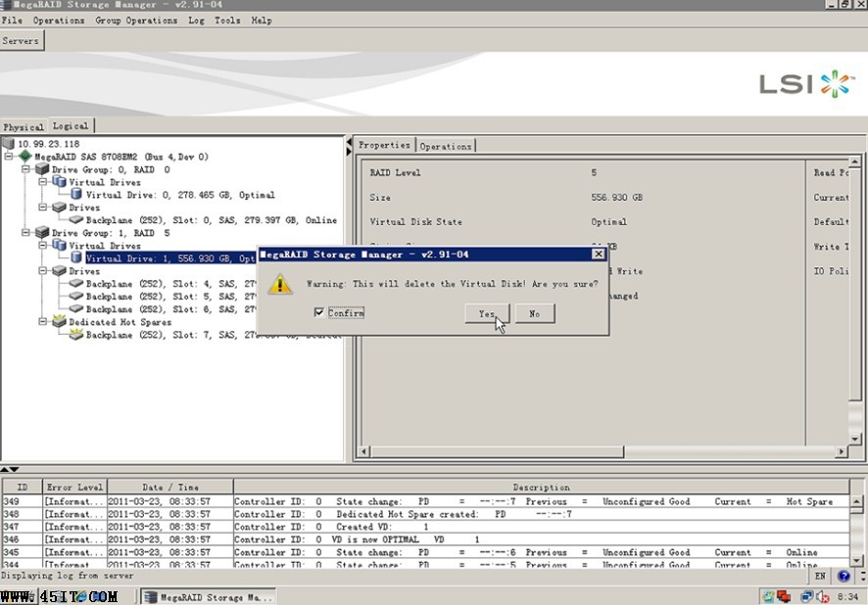The image size is (868, 605).
Task: Switch to the Operations properties tab
Action: (x=446, y=146)
